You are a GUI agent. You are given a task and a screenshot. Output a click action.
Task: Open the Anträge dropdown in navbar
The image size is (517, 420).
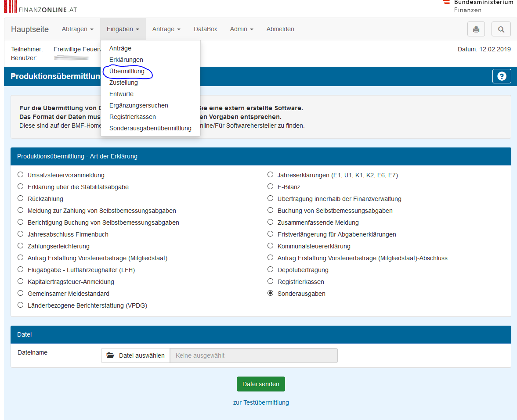click(166, 29)
